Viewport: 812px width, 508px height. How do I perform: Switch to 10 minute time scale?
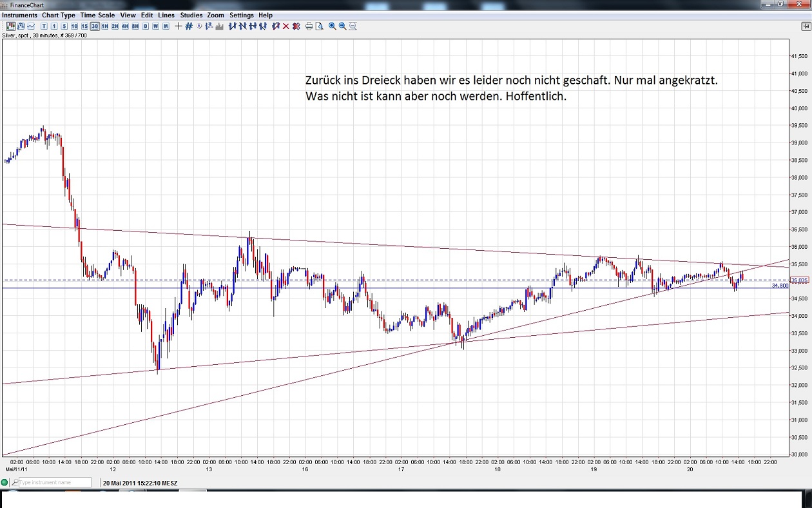point(74,26)
